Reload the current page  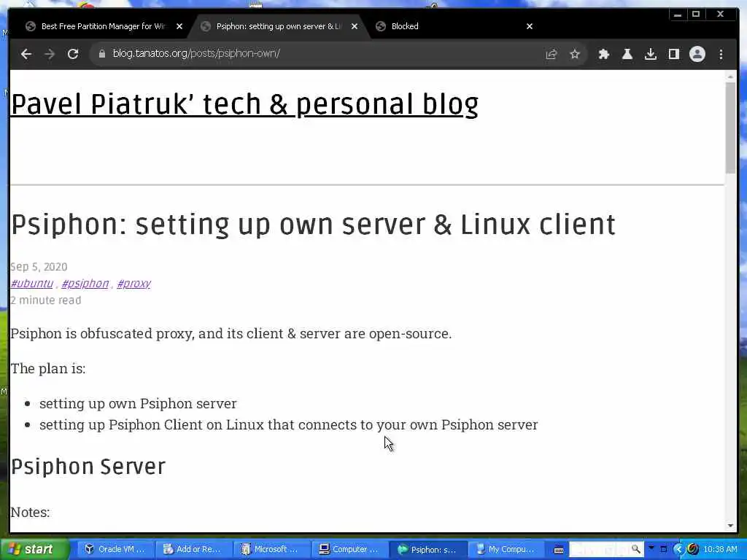(x=73, y=54)
